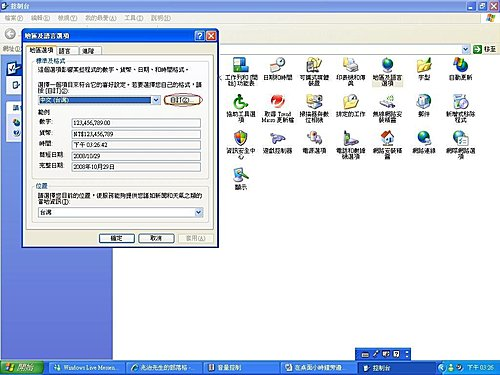Open the Tools (工具) menu
Screen dimensions: 500x375
click(x=133, y=18)
